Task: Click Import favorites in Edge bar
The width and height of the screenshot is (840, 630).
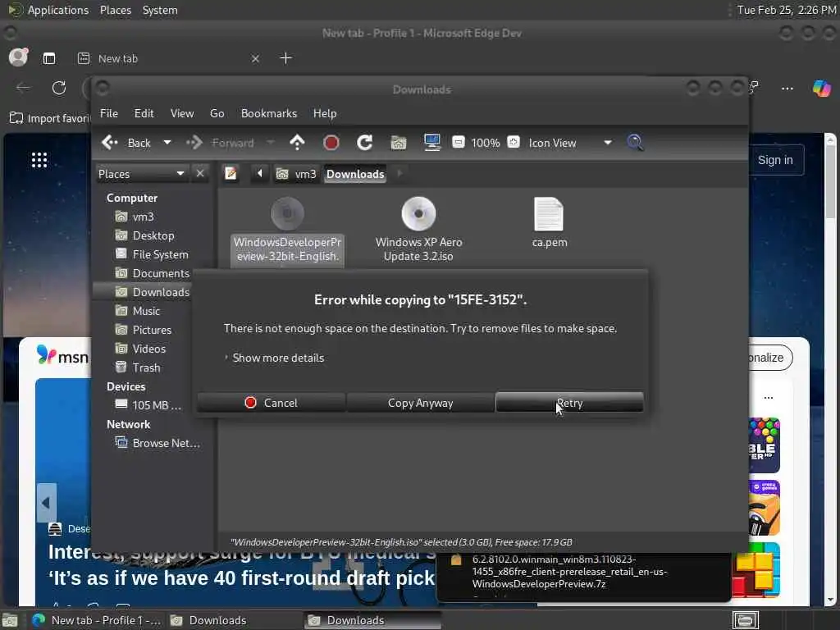Action: coord(50,118)
